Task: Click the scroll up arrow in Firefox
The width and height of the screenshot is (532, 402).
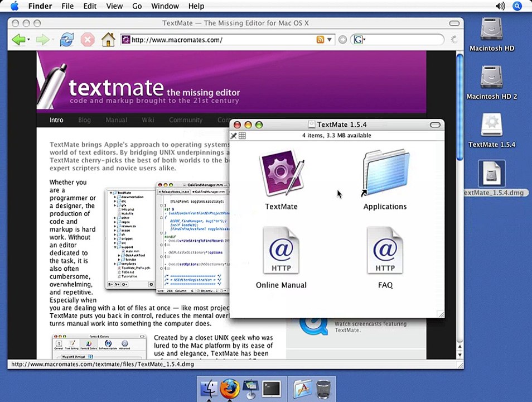Action: coord(460,347)
